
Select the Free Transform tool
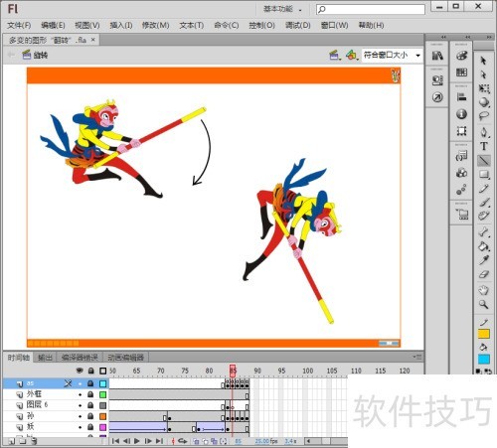[484, 88]
